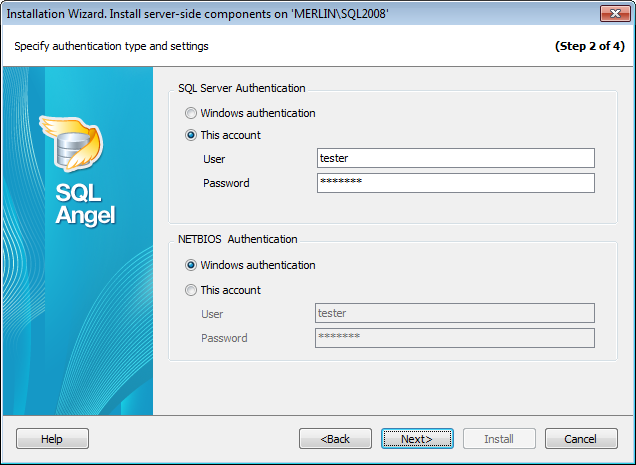Click the SQL Angel winged database logo
This screenshot has height=465, width=636.
point(72,143)
